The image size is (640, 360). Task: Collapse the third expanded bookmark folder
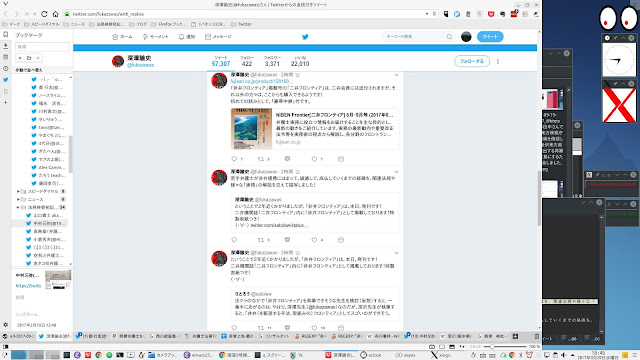tap(18, 207)
